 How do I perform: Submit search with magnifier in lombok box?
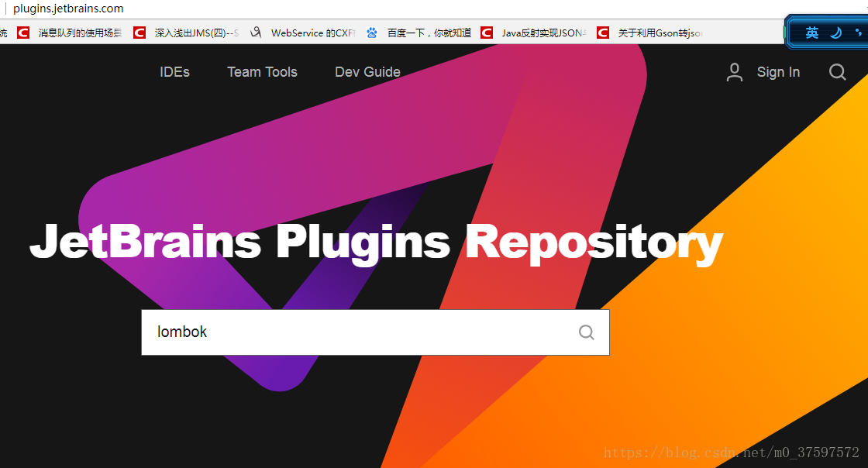(586, 332)
